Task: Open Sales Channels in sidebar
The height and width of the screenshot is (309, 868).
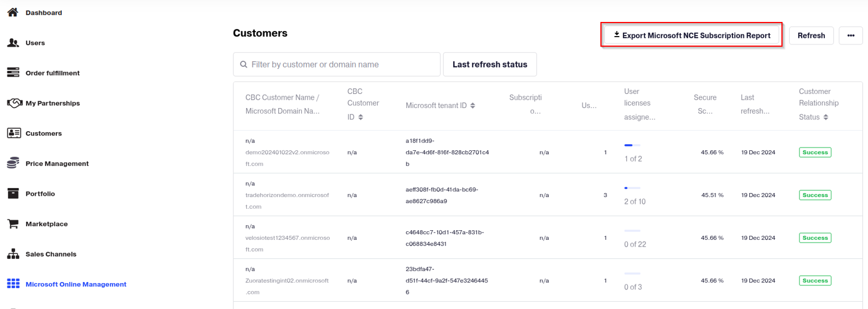Action: [x=51, y=254]
